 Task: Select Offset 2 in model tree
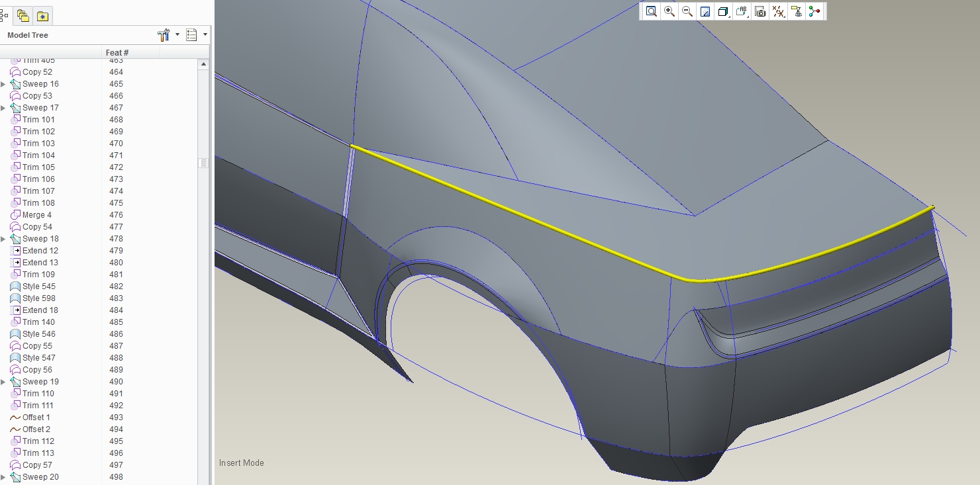[x=36, y=429]
